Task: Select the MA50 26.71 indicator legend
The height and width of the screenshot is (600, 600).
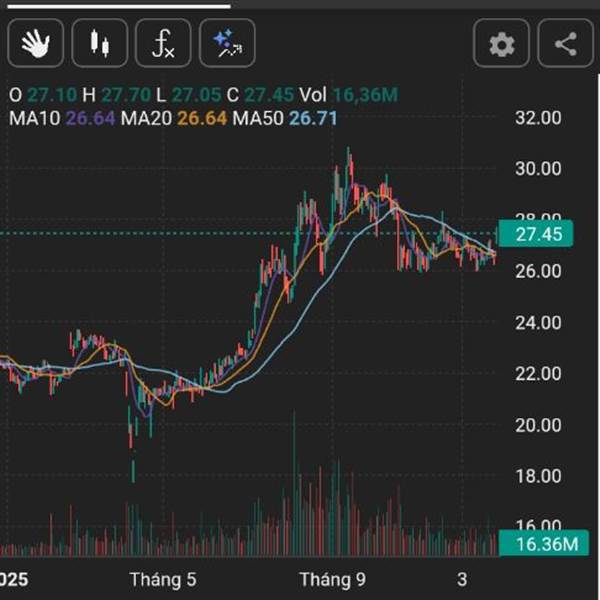Action: [285, 118]
